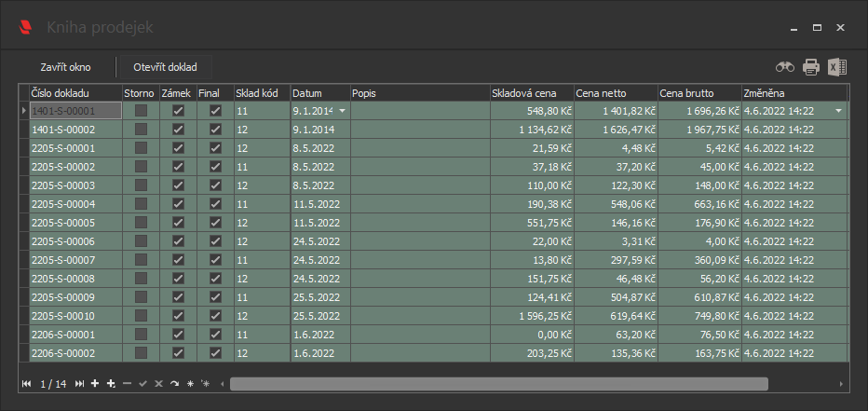Click the Změněna column header
This screenshot has width=868, height=411.
[794, 93]
